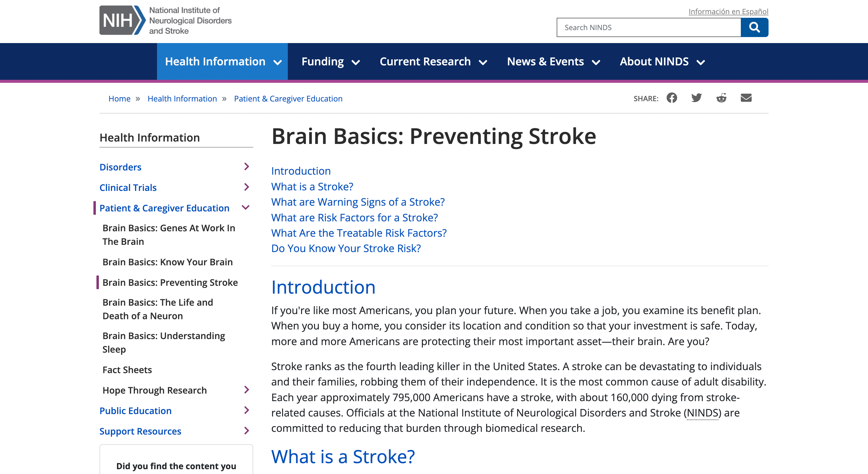Open the Current Research nav menu
This screenshot has height=474, width=868.
pos(433,62)
